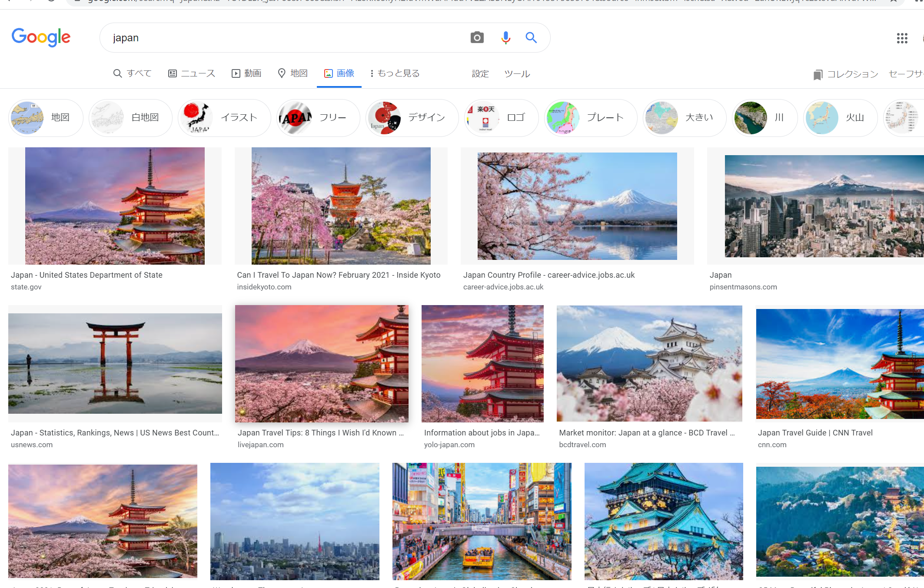Viewport: 924px width, 588px height.
Task: Open the コレクション bookmark icon
Action: tap(818, 75)
